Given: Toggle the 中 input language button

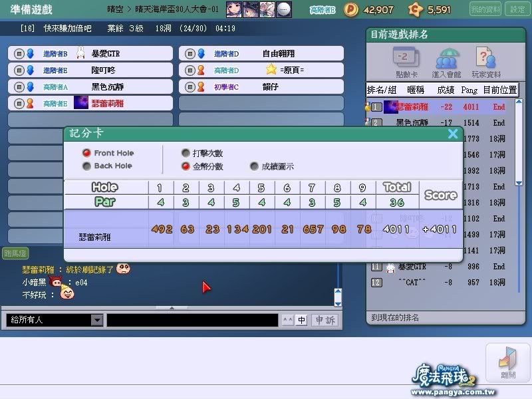Looking at the screenshot, I should pyautogui.click(x=302, y=320).
